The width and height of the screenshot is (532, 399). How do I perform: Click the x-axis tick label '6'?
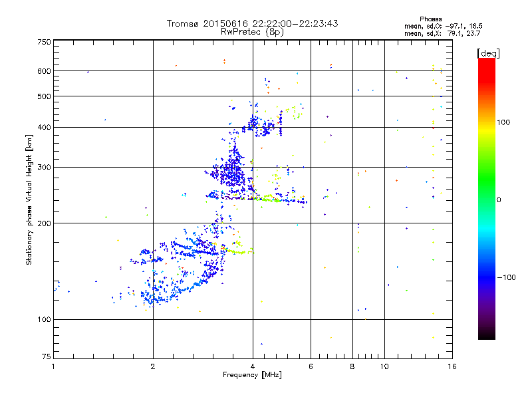coord(311,366)
